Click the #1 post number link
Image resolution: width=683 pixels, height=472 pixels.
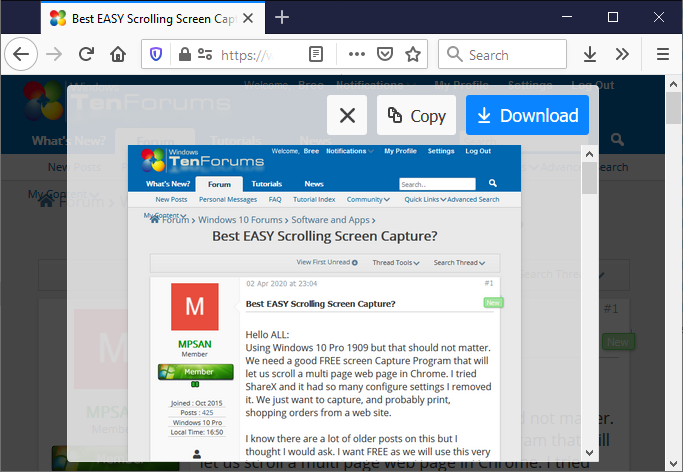point(489,283)
